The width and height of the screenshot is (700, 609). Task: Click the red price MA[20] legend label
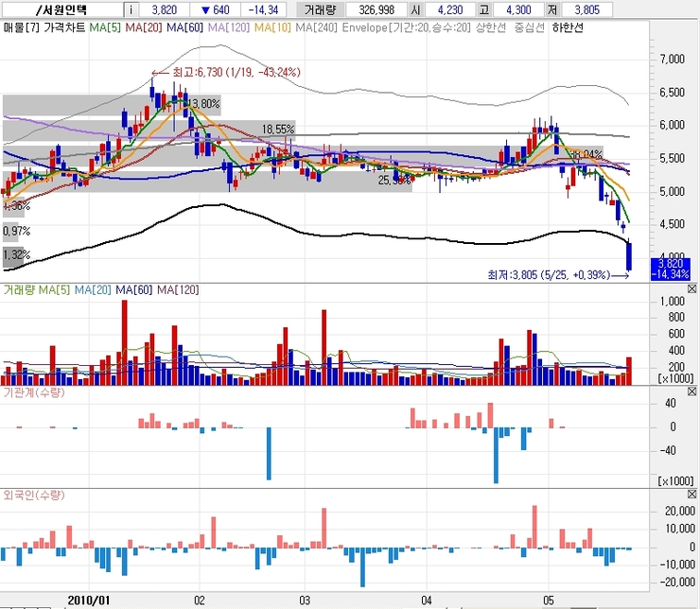coord(143,27)
